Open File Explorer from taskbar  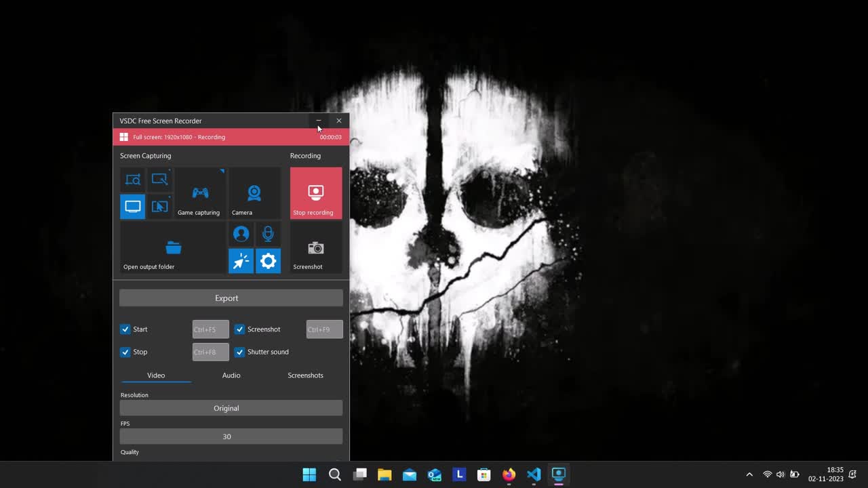coord(384,474)
